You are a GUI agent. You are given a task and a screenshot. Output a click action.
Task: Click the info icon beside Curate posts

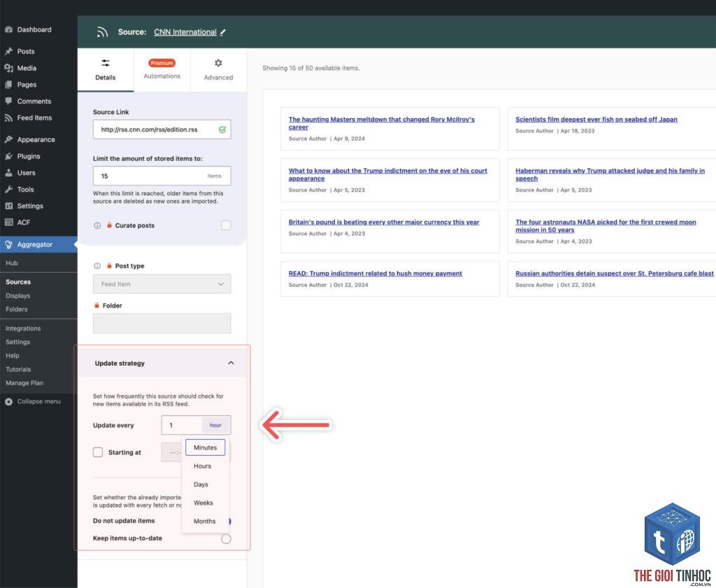(96, 226)
